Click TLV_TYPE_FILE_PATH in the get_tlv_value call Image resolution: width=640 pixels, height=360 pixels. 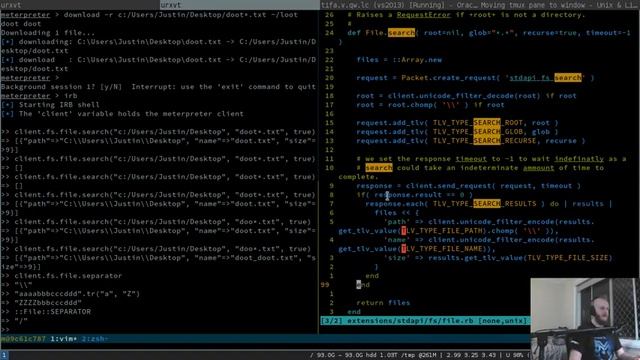tap(442, 231)
